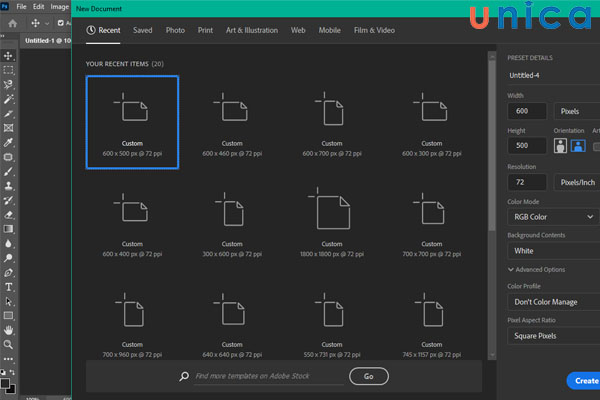
Task: Select the Crop tool
Action: click(8, 114)
